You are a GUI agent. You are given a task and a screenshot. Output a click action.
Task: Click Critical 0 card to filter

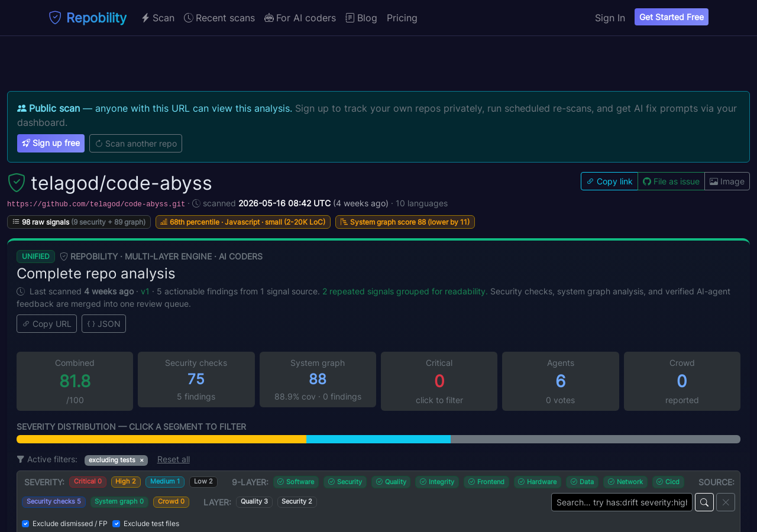tap(439, 381)
